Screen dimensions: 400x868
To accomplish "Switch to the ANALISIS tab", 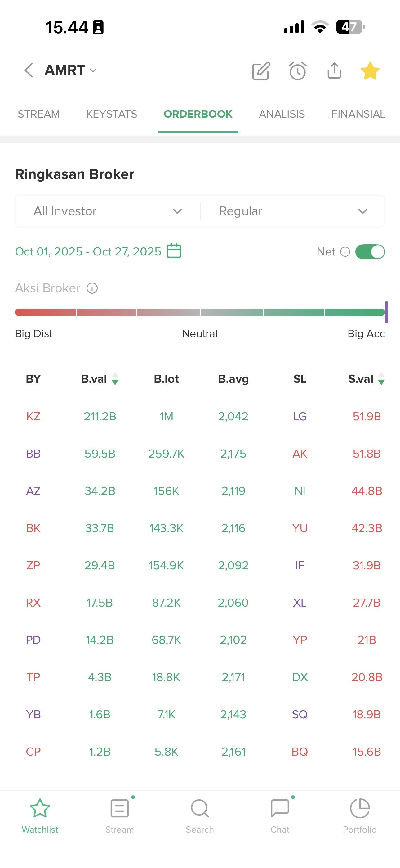I will pos(282,114).
